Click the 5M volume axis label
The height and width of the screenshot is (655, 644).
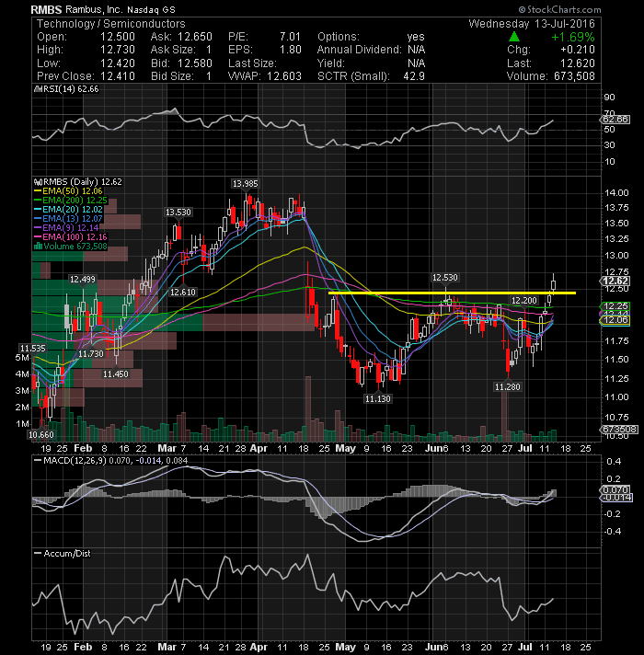tap(22, 358)
